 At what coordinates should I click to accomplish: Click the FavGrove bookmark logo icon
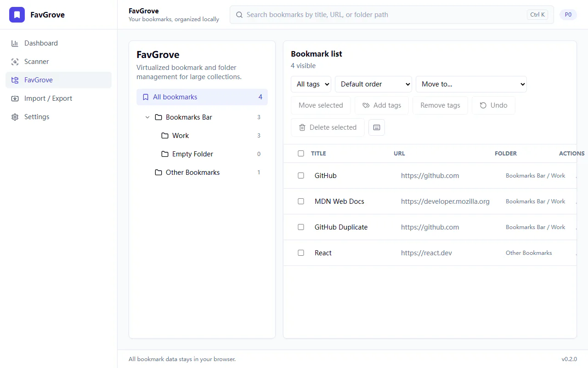pyautogui.click(x=17, y=15)
